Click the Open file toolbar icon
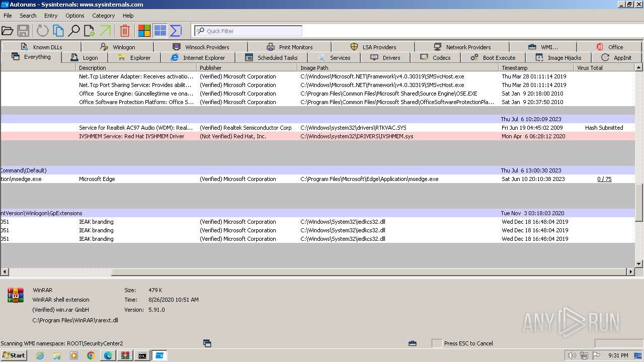Viewport: 644px width, 362px height. tap(7, 31)
